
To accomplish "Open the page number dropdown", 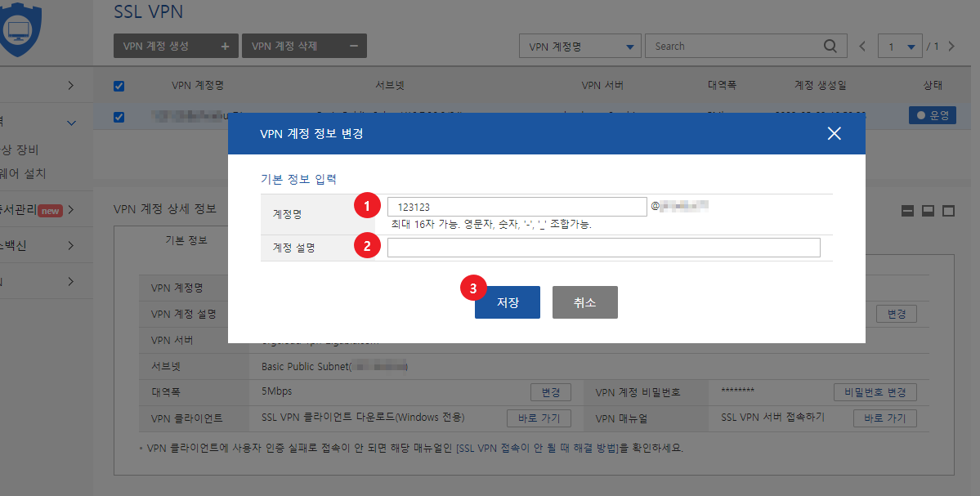I will (x=900, y=47).
